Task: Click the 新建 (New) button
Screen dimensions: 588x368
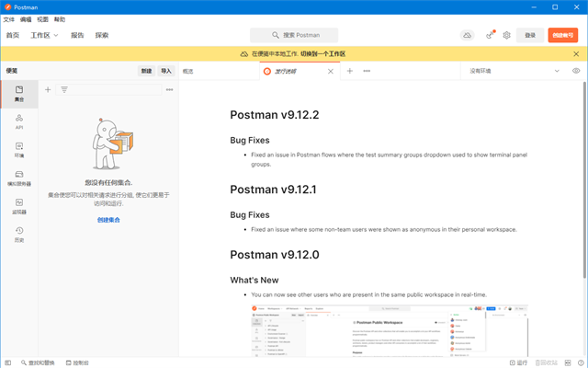Action: tap(146, 71)
